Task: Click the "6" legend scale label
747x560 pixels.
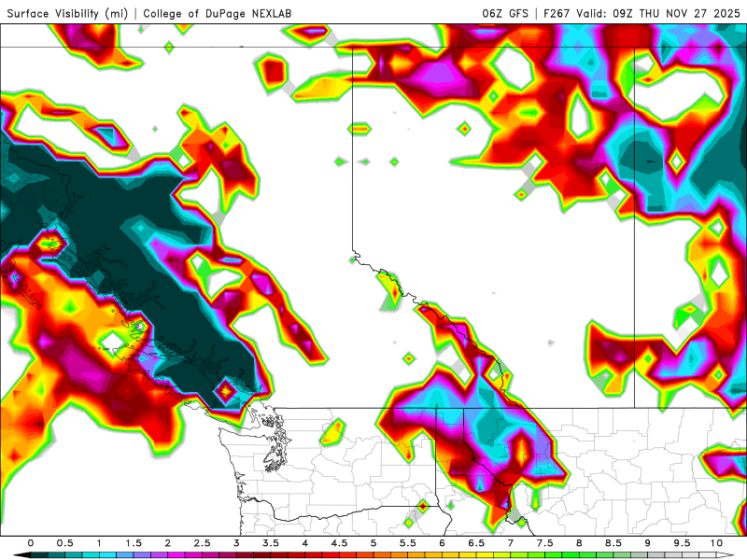Action: [442, 543]
